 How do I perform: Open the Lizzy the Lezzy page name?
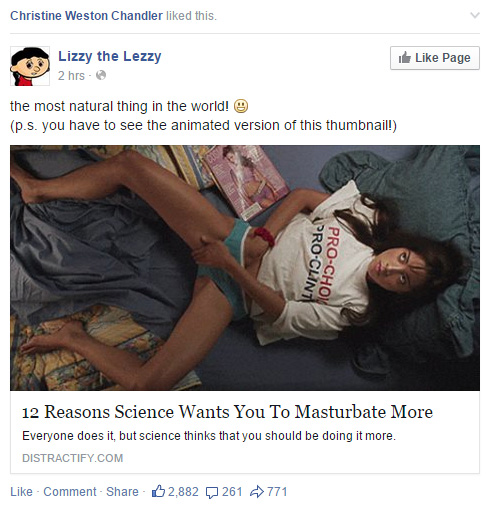(x=110, y=56)
